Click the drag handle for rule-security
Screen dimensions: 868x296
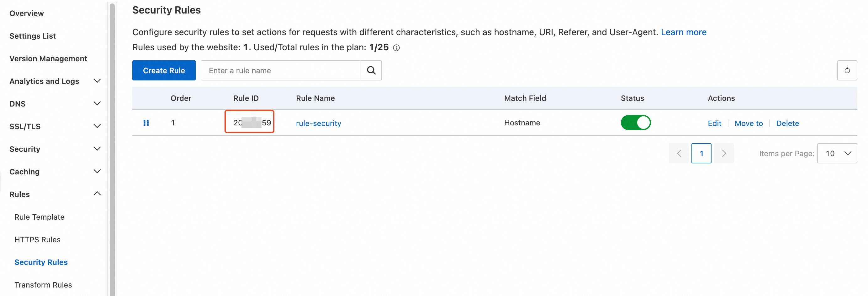[146, 123]
